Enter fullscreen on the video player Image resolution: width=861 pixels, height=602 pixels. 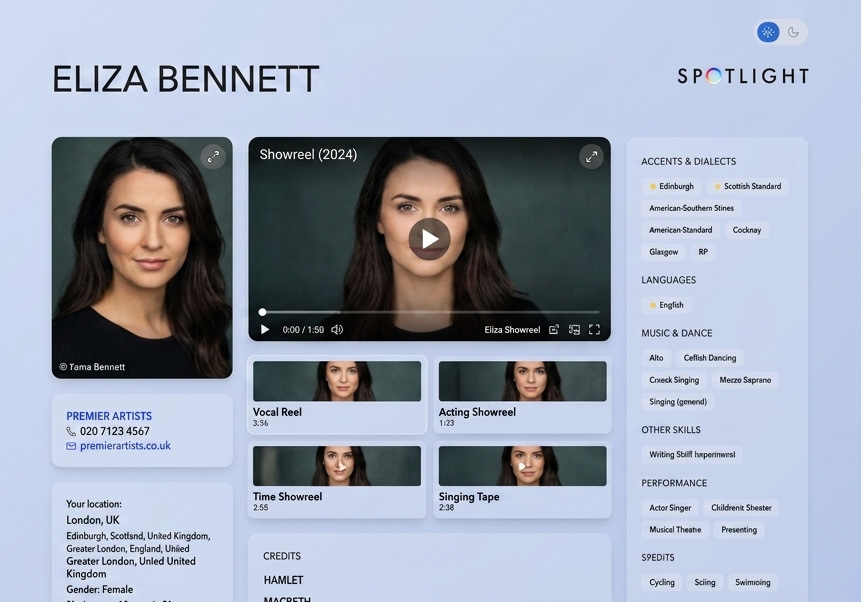click(594, 330)
